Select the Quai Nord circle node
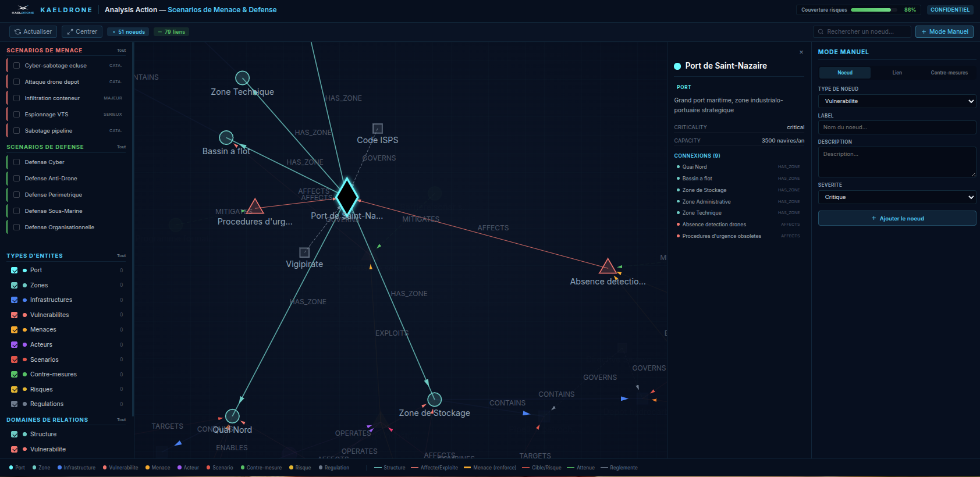Image resolution: width=980 pixels, height=477 pixels. click(232, 416)
